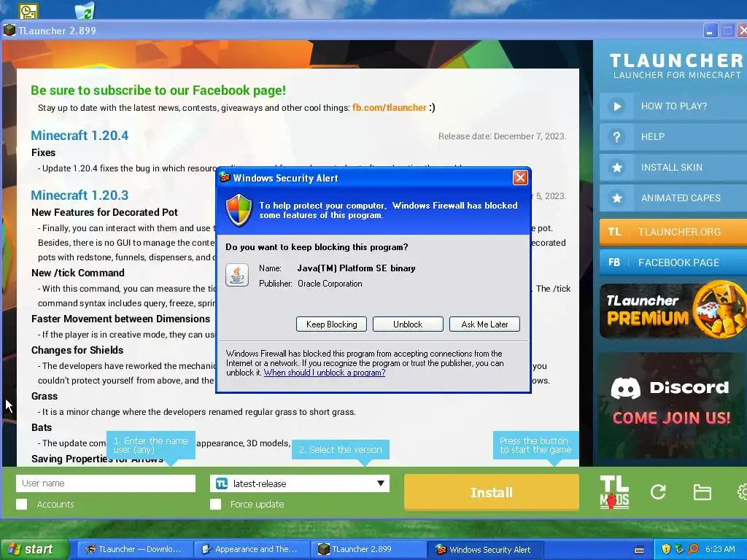Enable the Force update checkbox
This screenshot has width=747, height=560.
(216, 505)
